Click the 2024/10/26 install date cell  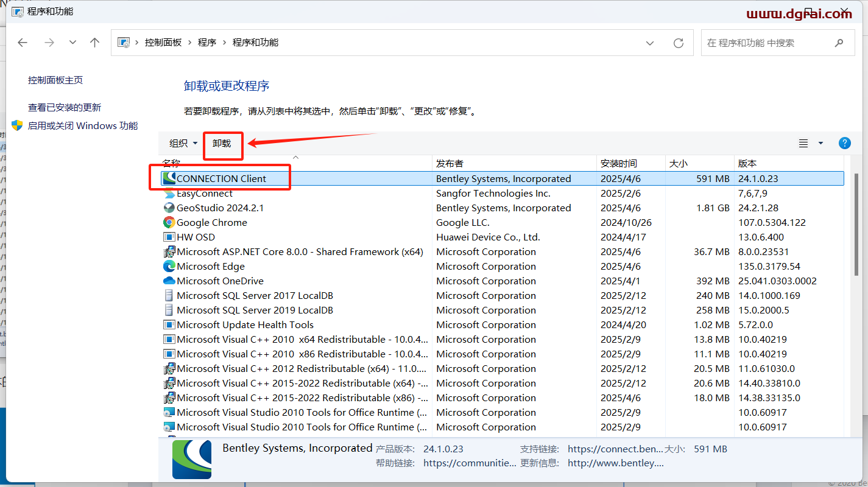626,222
